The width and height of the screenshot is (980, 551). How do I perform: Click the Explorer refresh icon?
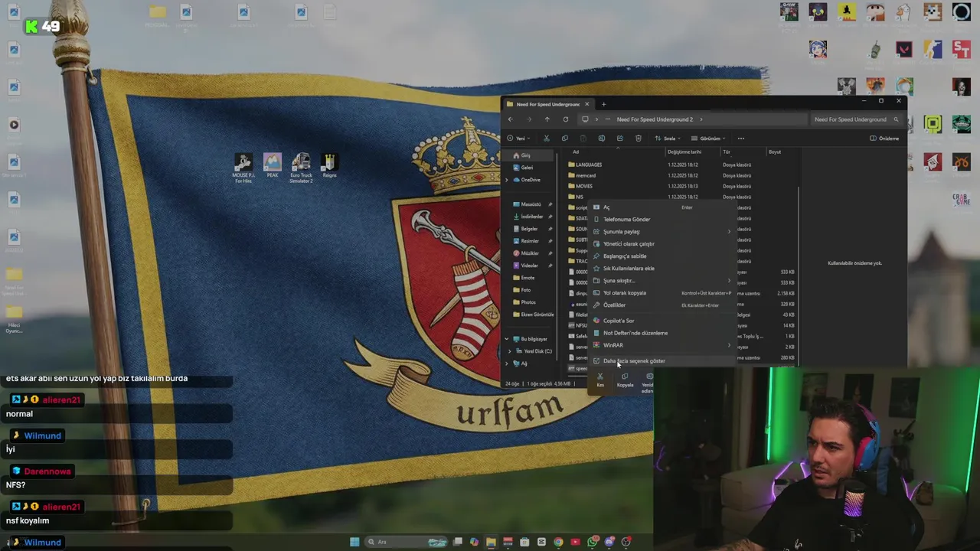point(566,119)
